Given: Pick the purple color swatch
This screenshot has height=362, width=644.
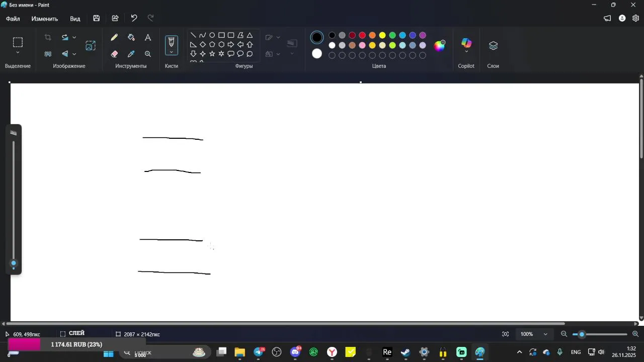Looking at the screenshot, I should [x=423, y=35].
